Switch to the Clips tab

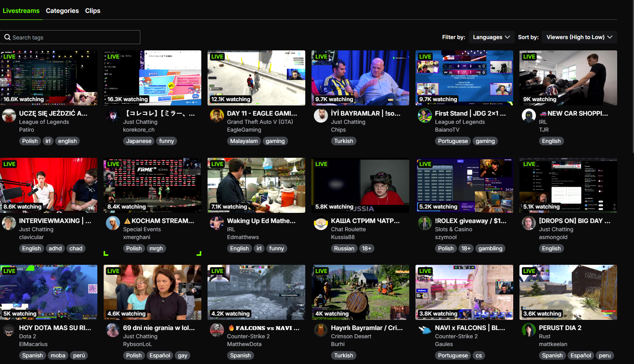93,11
